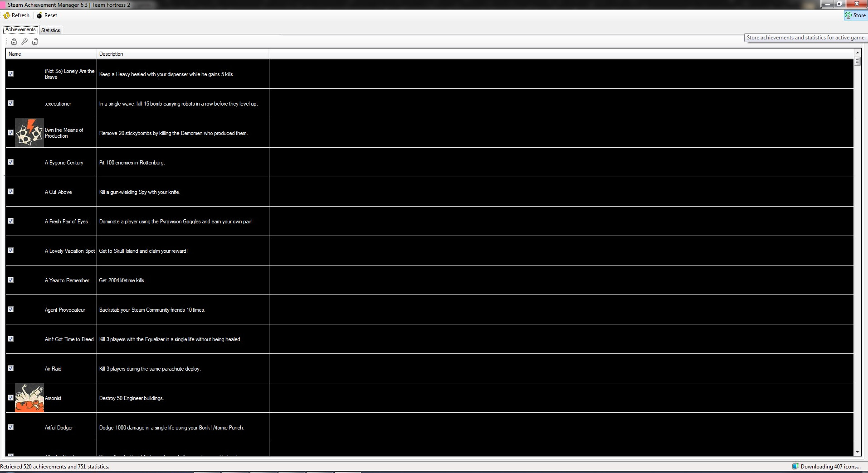Viewport: 868px width, 473px height.
Task: Click the "Artful Dodger" achievement name
Action: (59, 428)
